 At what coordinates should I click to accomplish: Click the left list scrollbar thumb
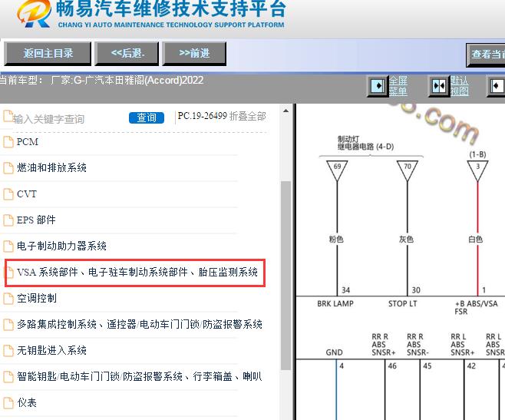[286, 276]
